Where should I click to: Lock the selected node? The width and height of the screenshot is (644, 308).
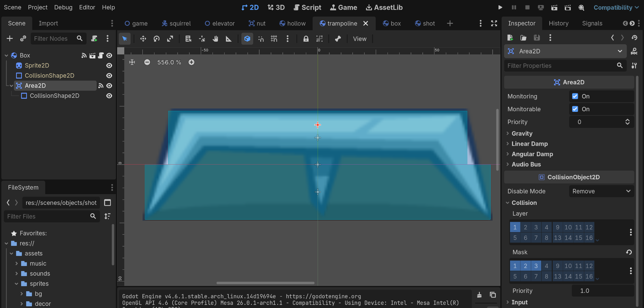coord(306,39)
